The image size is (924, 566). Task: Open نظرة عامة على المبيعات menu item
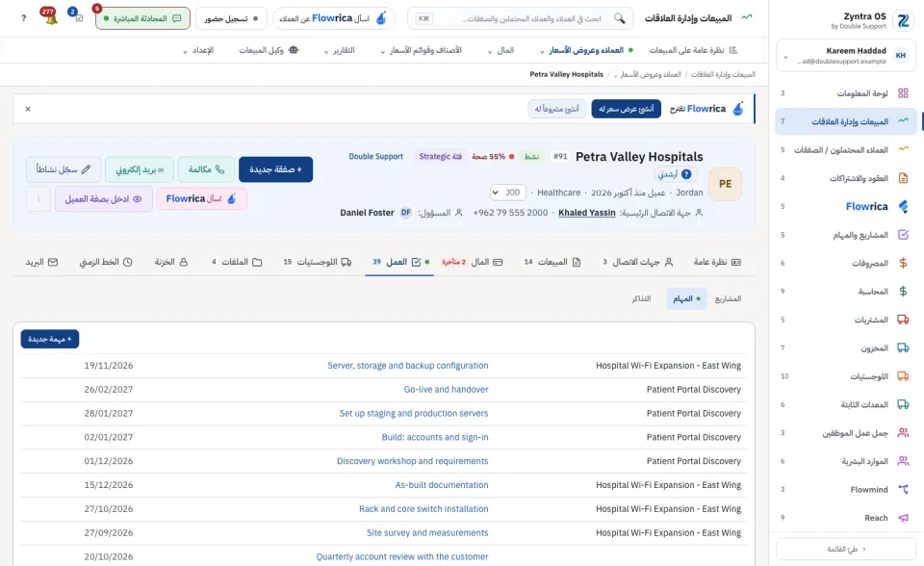[693, 50]
